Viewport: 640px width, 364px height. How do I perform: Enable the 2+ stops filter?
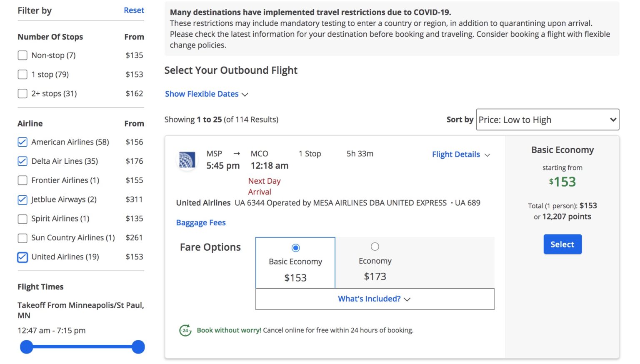click(22, 93)
